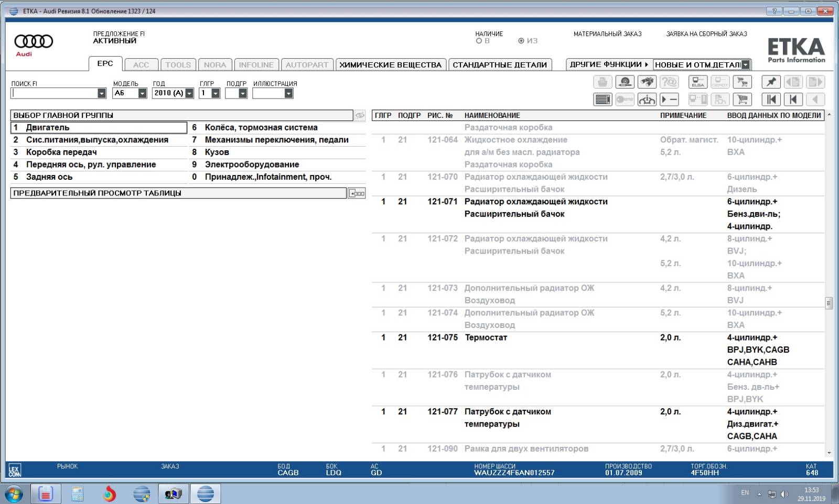Click the wheel disc icon button
The height and width of the screenshot is (504, 839).
click(x=625, y=82)
